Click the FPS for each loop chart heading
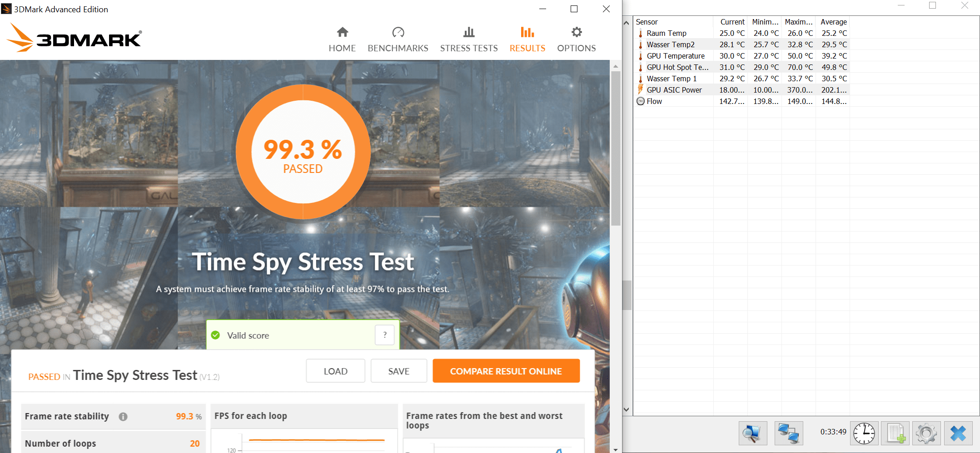This screenshot has width=980, height=453. (x=251, y=416)
